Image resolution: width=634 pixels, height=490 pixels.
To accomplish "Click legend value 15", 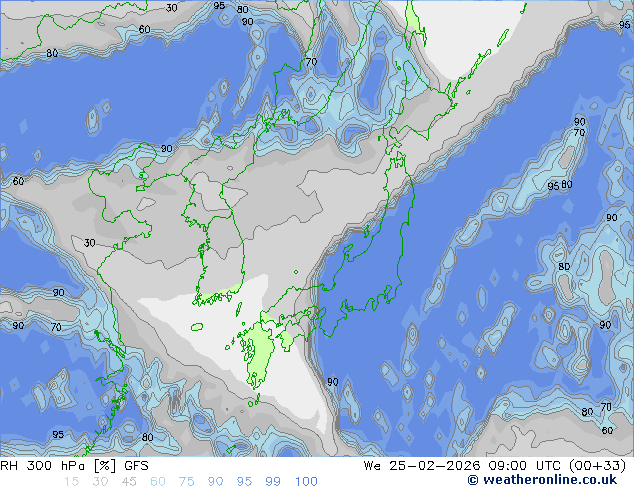I will tap(72, 482).
